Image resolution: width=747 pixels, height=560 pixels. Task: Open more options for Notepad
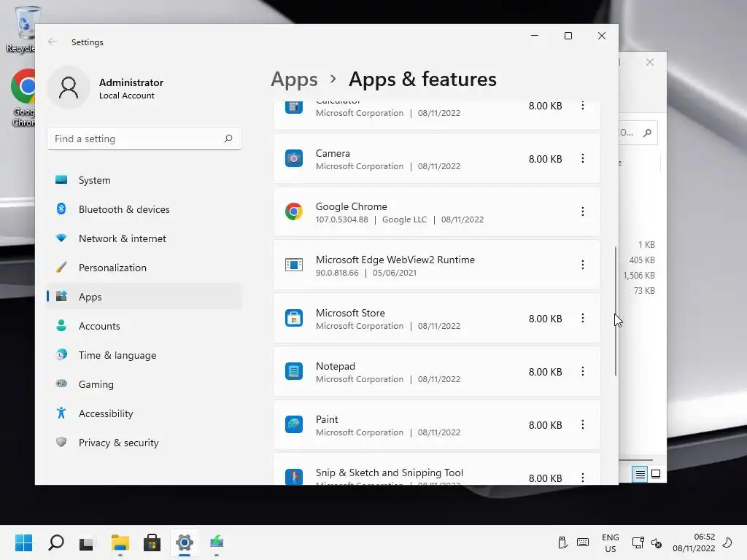[x=582, y=371]
